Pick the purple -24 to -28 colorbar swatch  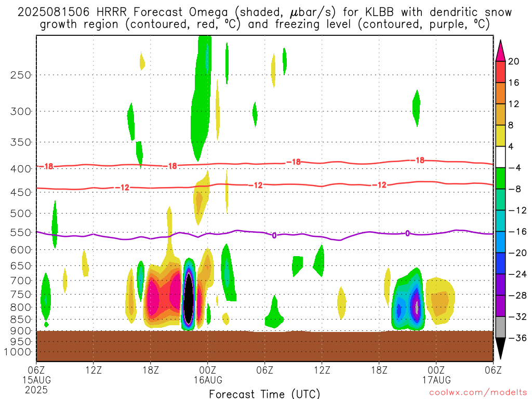click(x=500, y=285)
